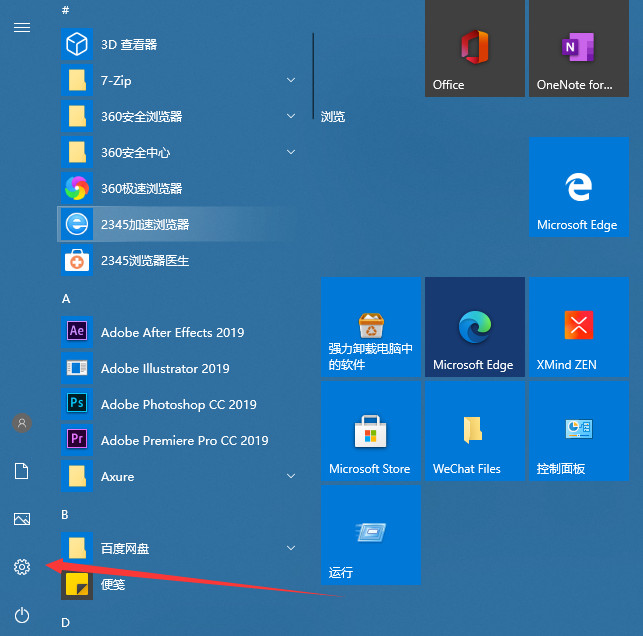Open the user account icon

tap(22, 423)
